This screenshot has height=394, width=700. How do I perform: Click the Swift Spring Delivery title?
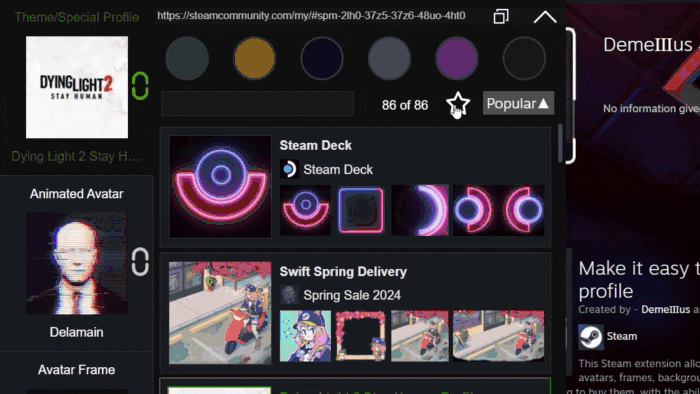343,271
